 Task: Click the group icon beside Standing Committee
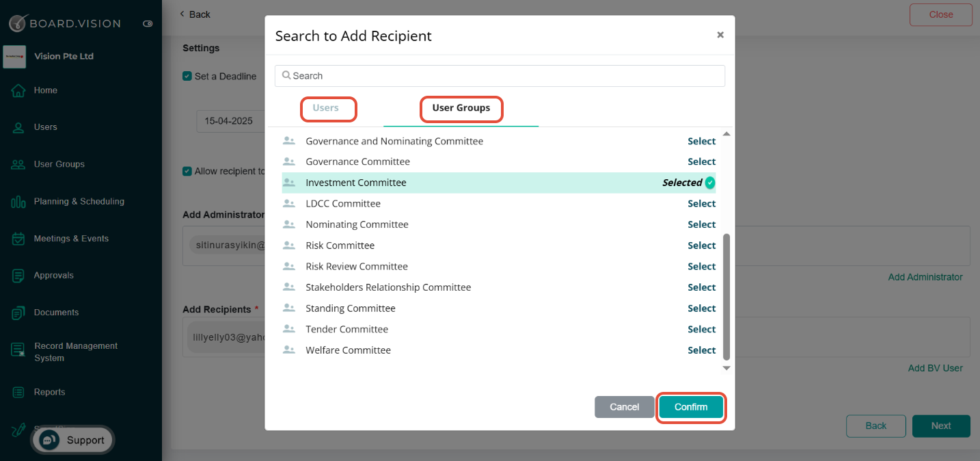tap(289, 308)
